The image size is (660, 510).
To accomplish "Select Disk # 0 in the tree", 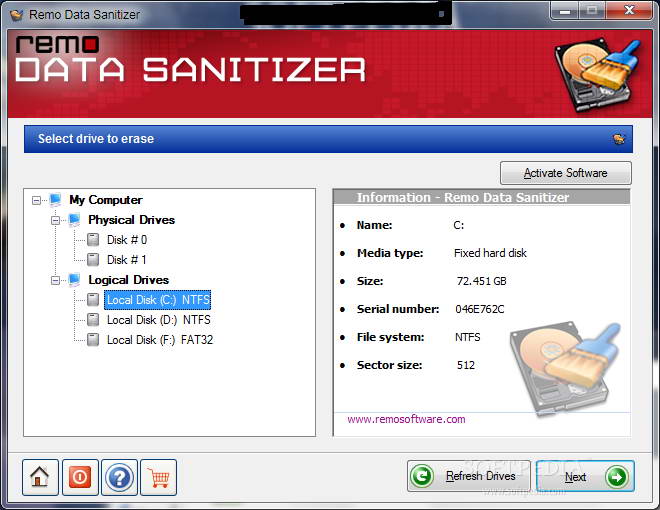I will 127,240.
